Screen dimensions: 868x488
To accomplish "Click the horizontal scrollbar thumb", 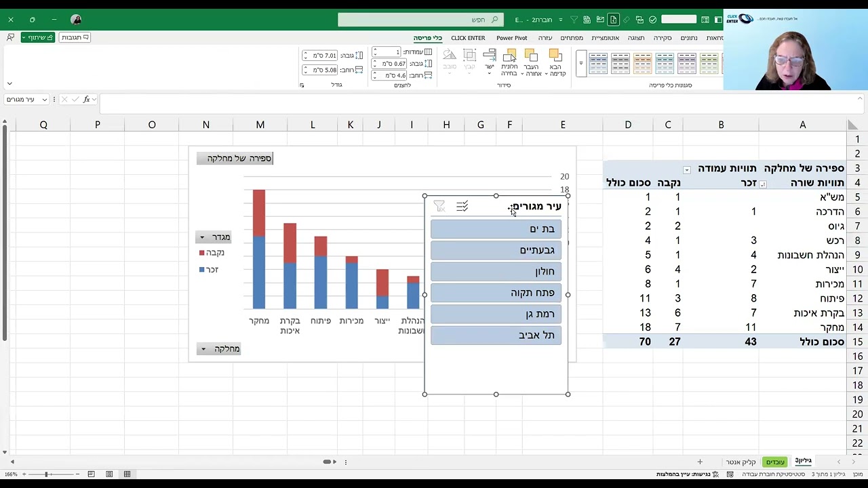I will [327, 462].
